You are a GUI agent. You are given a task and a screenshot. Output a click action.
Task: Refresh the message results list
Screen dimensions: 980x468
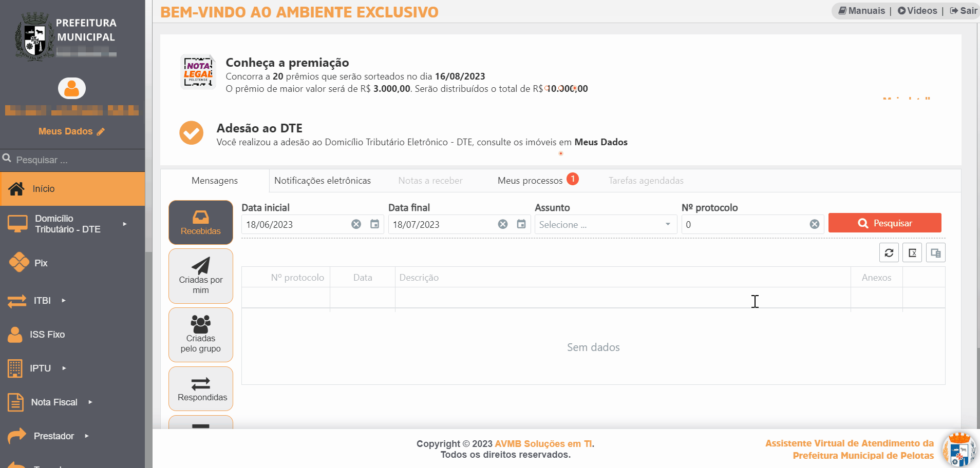point(889,252)
